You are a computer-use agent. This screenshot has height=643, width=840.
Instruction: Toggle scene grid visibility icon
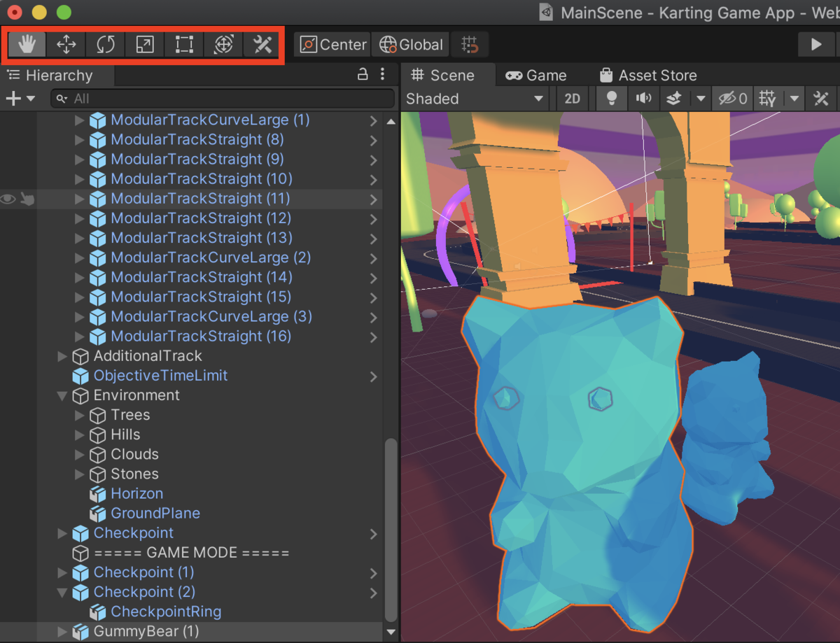click(767, 99)
